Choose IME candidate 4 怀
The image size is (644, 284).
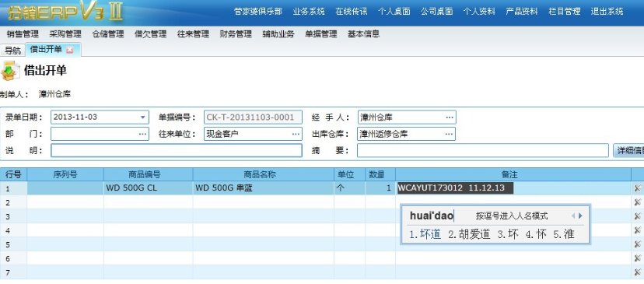coord(536,235)
